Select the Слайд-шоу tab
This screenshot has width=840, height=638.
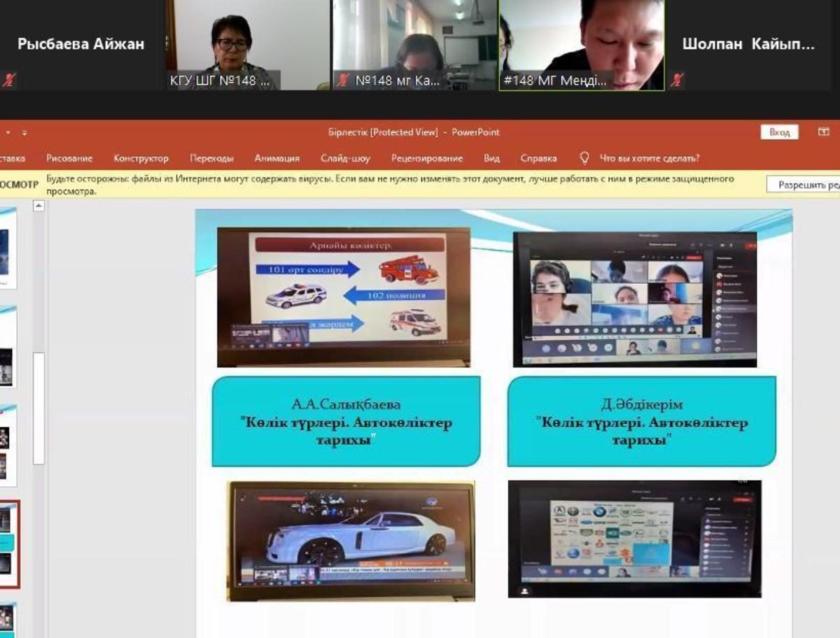(x=345, y=158)
